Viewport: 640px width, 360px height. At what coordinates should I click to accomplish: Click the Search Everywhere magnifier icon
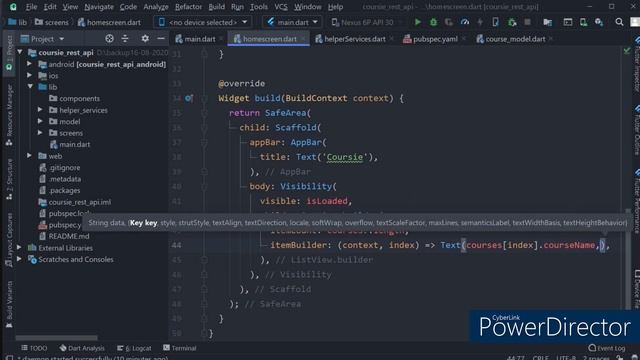[x=619, y=22]
